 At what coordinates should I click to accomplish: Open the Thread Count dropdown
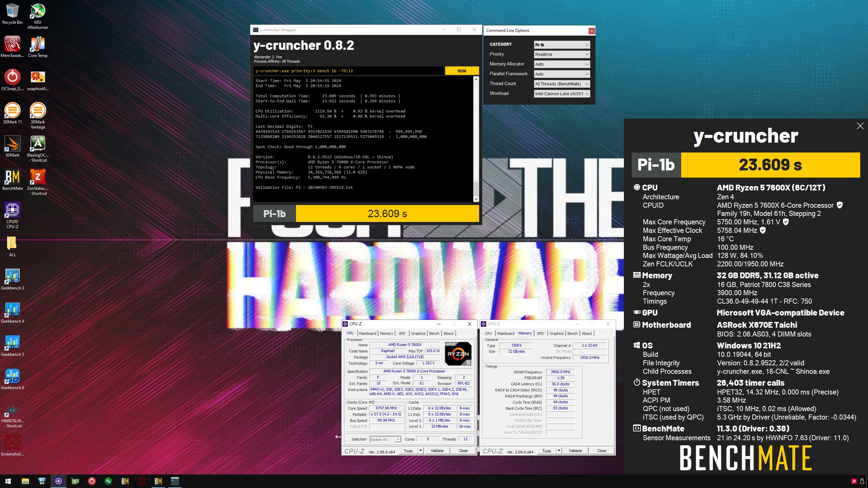[x=562, y=84]
